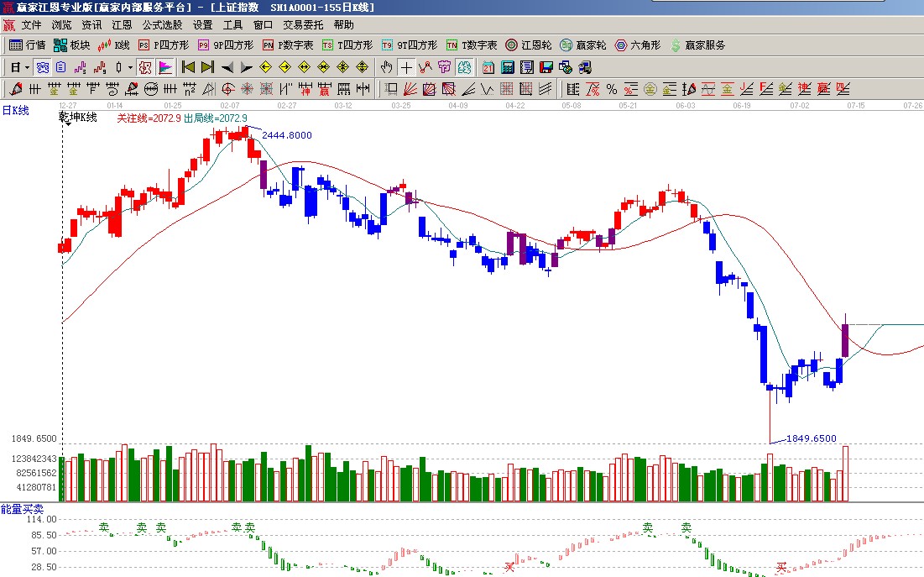Screen dimensions: 924x577
Task: Toggle the pressed flag indicator button
Action: 165,67
